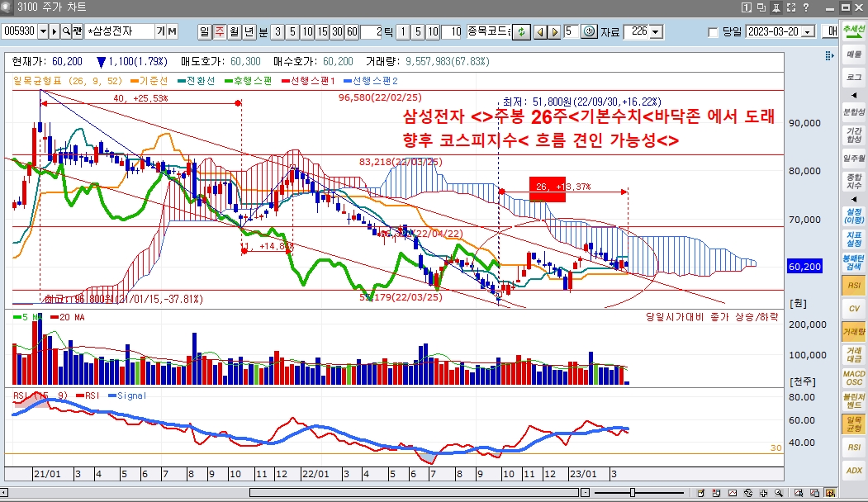The image size is (868, 502).
Task: Click the title bar help question icon
Action: pyautogui.click(x=806, y=7)
